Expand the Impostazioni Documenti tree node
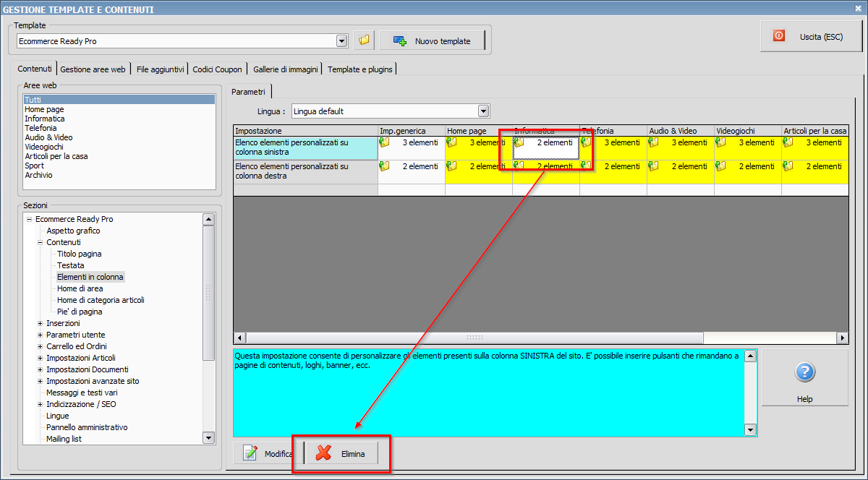Image resolution: width=868 pixels, height=480 pixels. click(x=41, y=369)
